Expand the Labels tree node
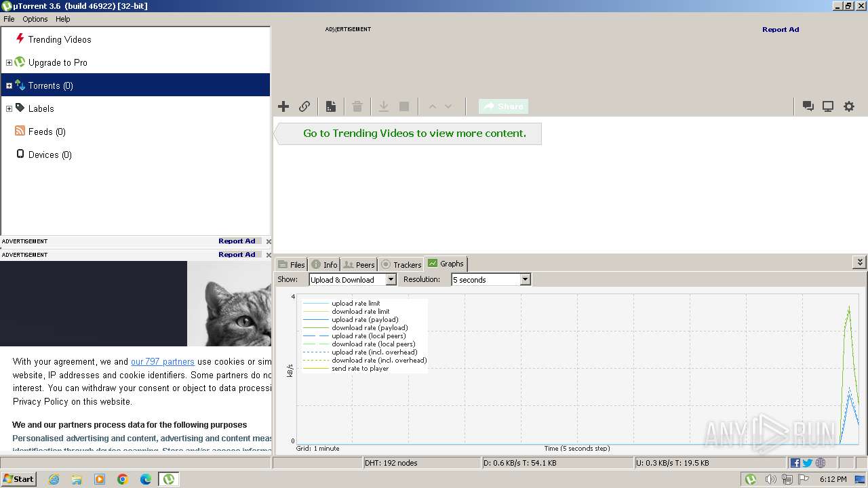Viewport: 868px width, 488px height. point(9,108)
